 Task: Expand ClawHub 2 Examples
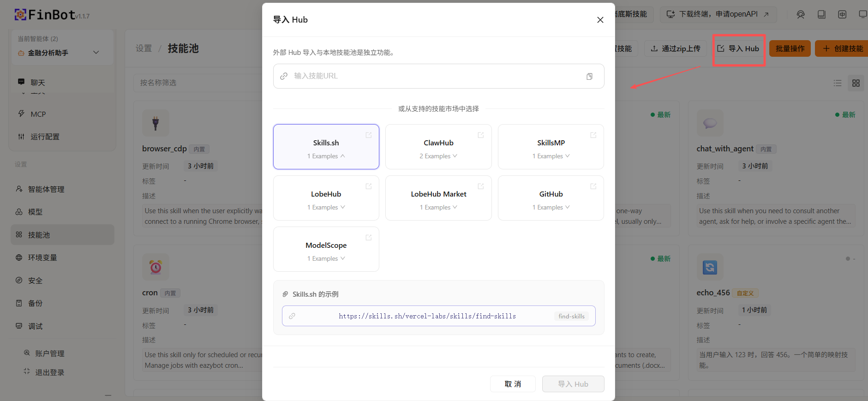tap(438, 156)
